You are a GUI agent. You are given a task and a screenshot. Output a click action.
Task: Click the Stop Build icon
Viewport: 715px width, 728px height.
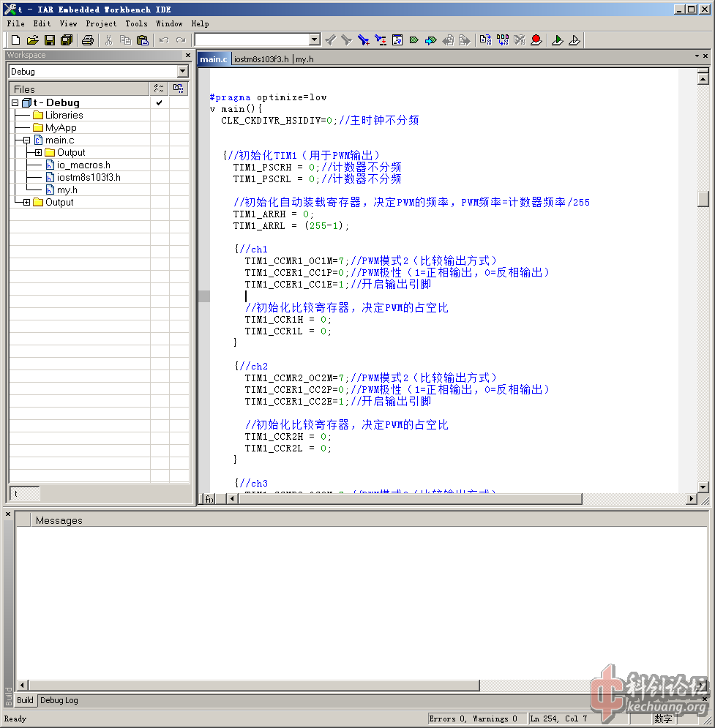click(x=520, y=40)
